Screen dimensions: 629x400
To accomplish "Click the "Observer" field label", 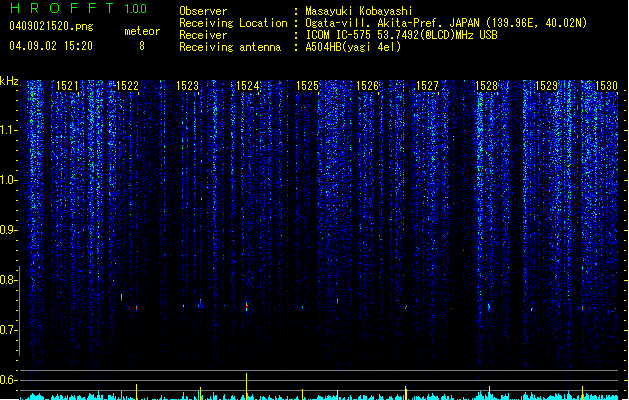I will point(203,11).
